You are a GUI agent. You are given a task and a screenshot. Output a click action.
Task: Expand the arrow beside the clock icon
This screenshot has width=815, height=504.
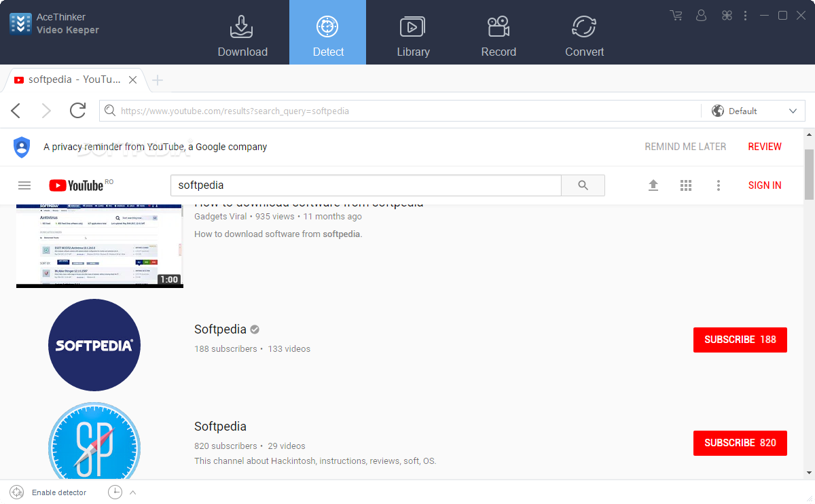[132, 492]
